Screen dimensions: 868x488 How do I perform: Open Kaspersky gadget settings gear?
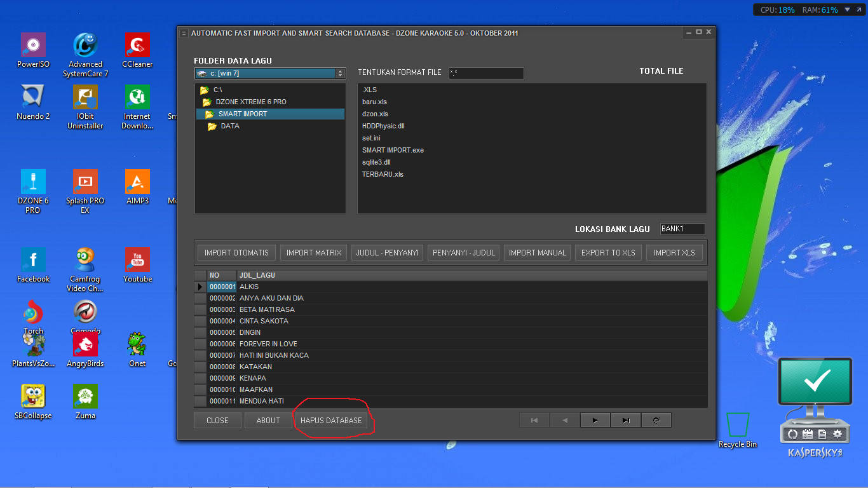[837, 434]
